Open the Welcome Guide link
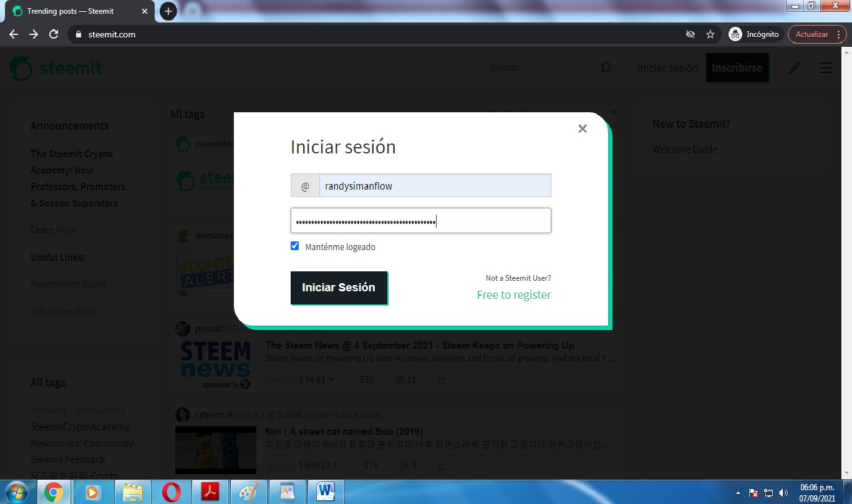852x504 pixels. point(685,149)
